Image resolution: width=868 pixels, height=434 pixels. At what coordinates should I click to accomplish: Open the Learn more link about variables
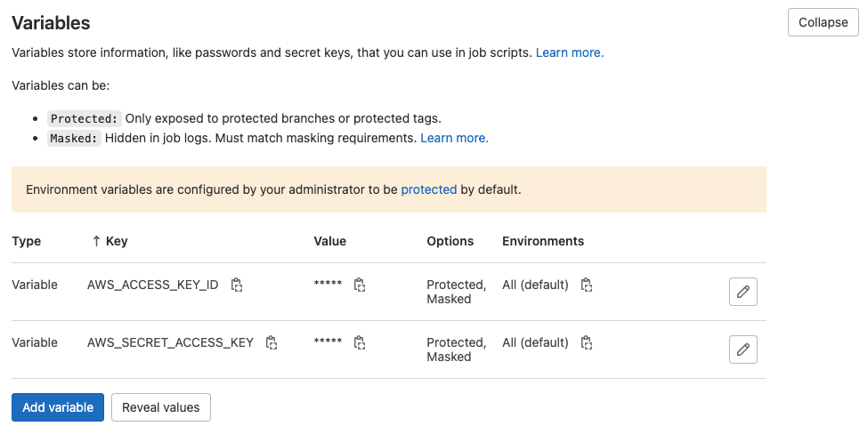pos(570,52)
